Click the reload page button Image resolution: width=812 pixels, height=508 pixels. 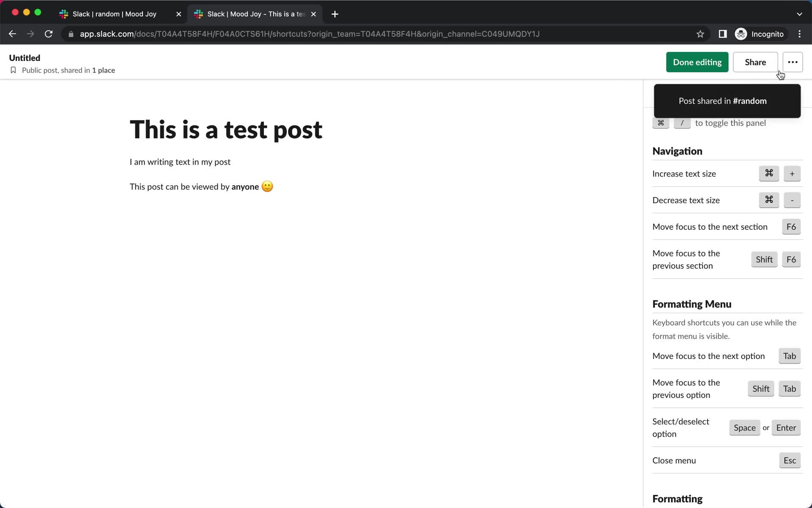[x=49, y=34]
